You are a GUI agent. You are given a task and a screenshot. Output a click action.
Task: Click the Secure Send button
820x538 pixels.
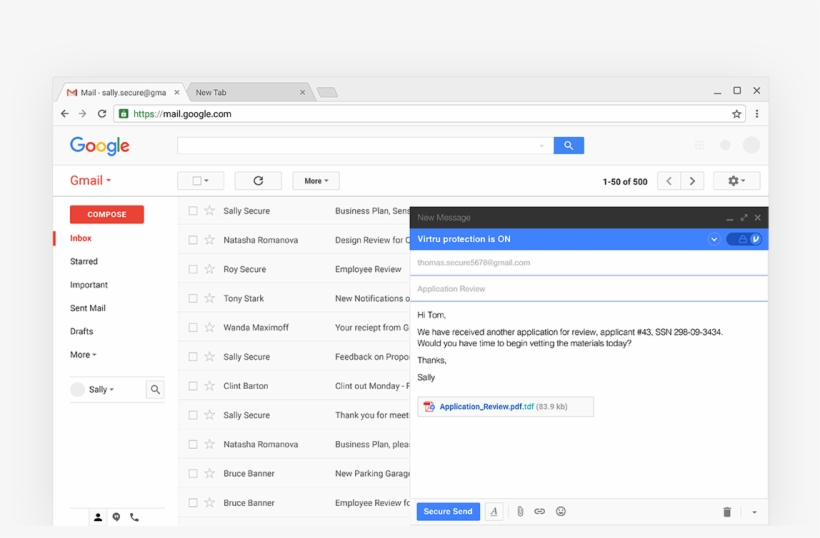click(x=448, y=512)
